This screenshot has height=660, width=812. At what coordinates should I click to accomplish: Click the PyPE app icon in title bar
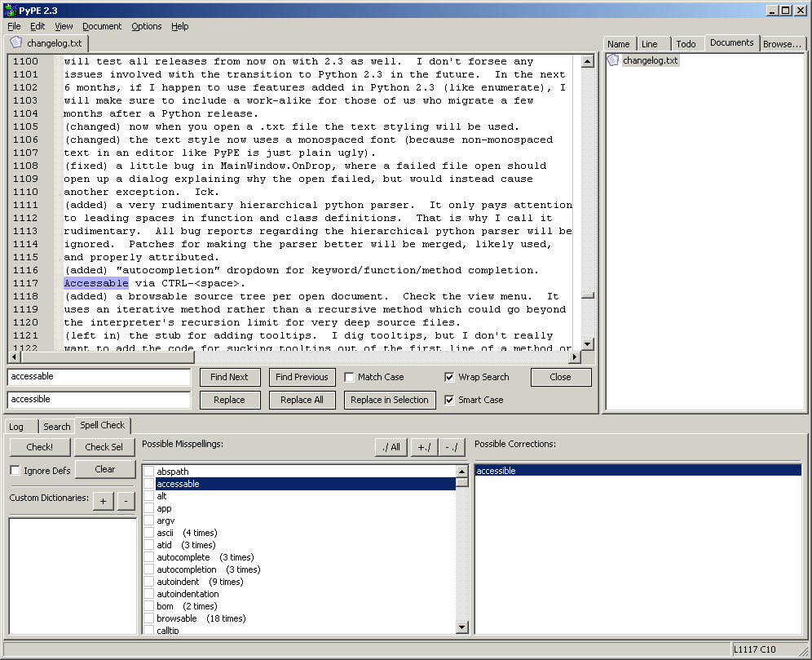(9, 9)
